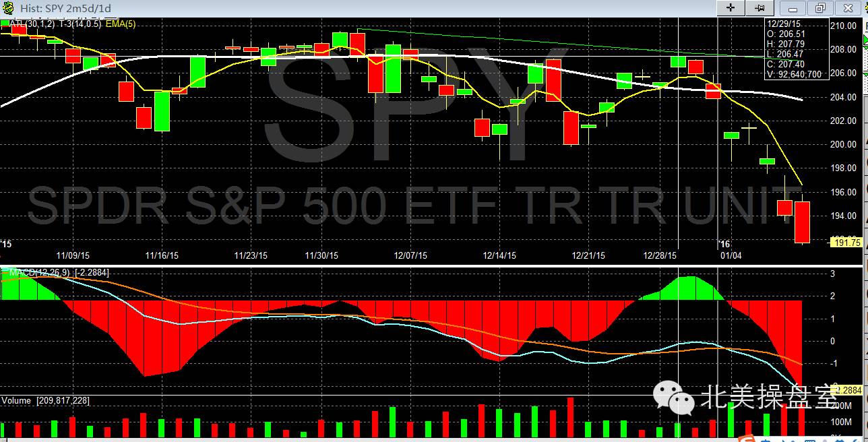Click the 11/09/15 date axis label
The width and height of the screenshot is (868, 442).
[73, 255]
